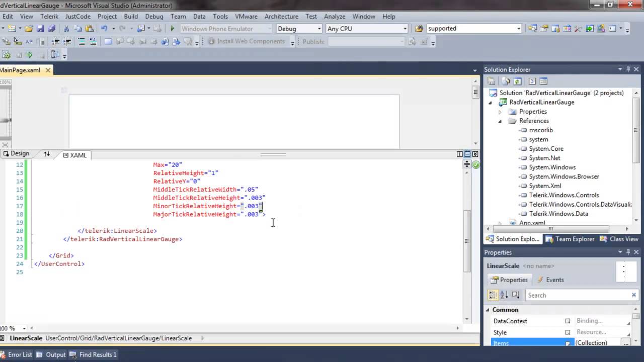Select System.Windows.Browser reference
This screenshot has width=644, height=362.
pyautogui.click(x=564, y=176)
